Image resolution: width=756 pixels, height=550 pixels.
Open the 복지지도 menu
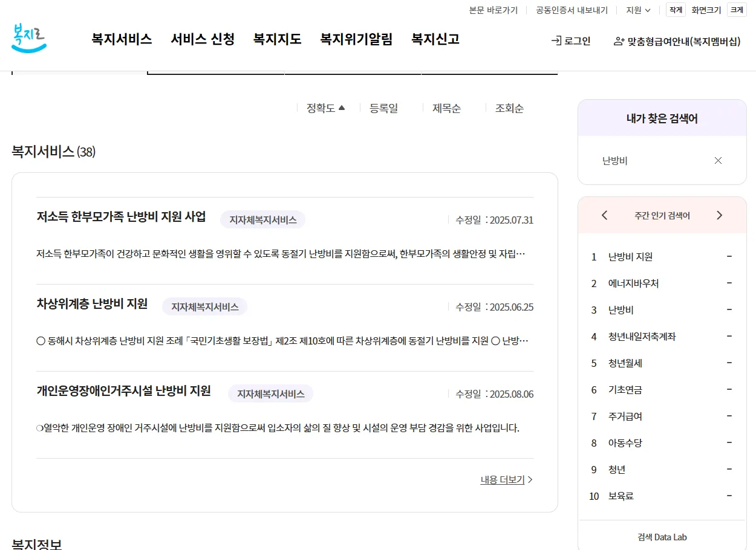pos(277,39)
